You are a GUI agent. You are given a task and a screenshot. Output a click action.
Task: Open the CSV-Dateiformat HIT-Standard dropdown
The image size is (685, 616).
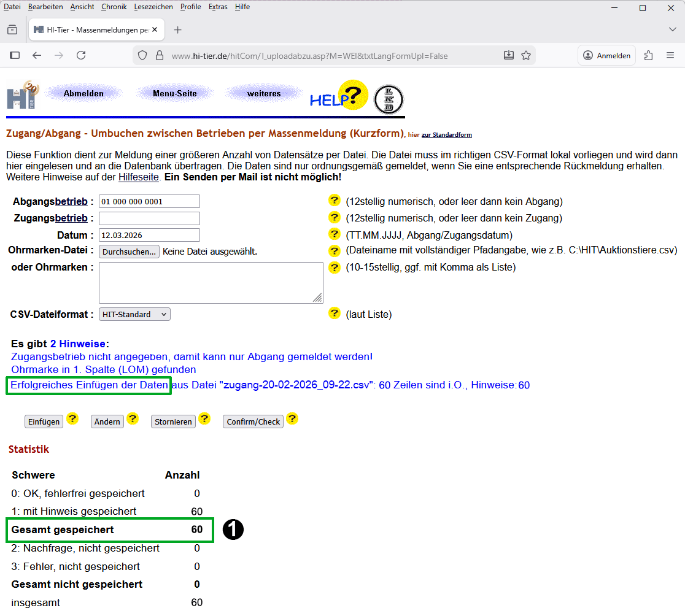[134, 314]
